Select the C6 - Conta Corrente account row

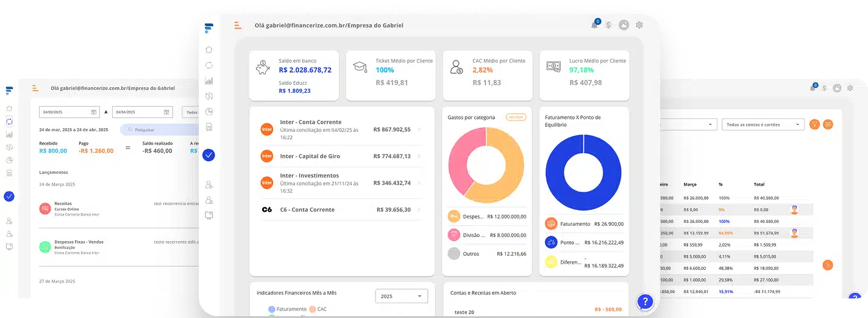[341, 209]
